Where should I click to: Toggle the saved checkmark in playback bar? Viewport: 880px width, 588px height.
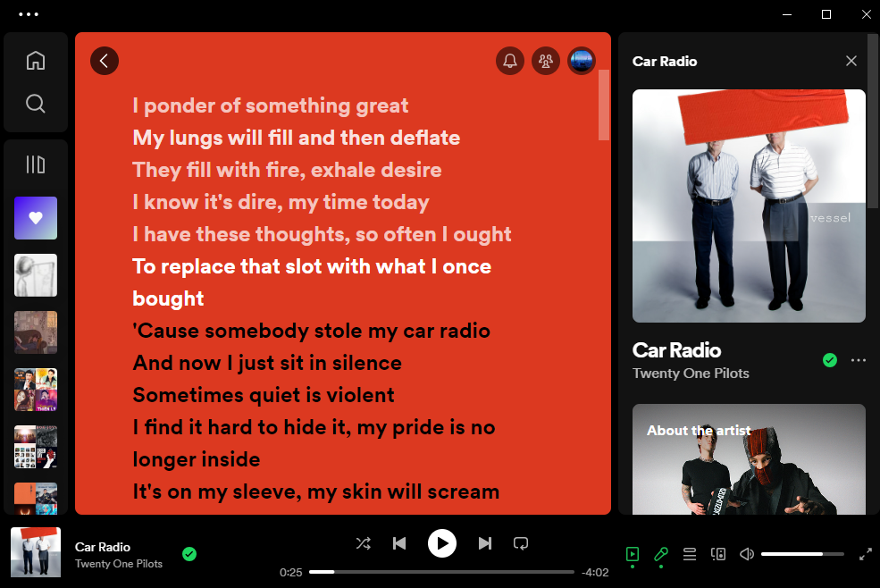[189, 554]
